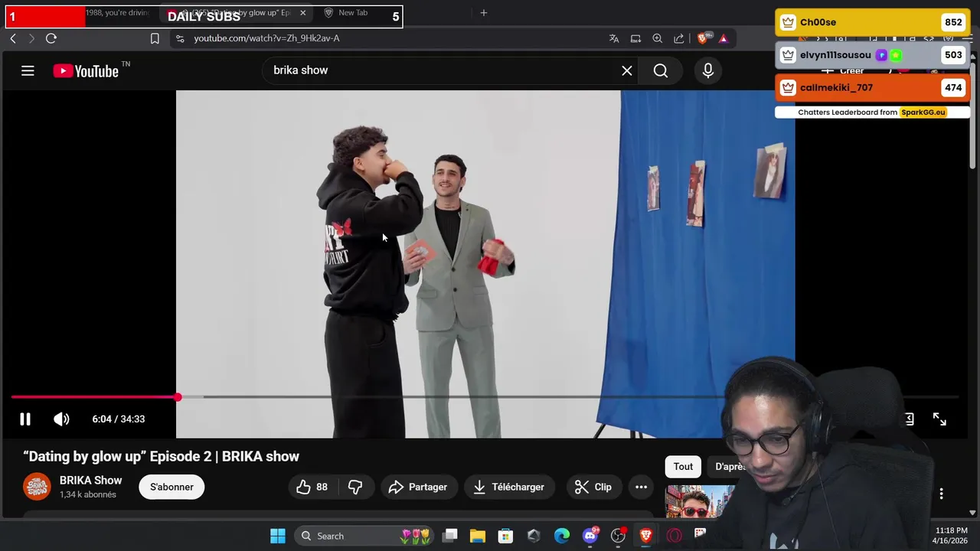Click callmekiki_707 leaderboard entry
Image resolution: width=980 pixels, height=551 pixels.
pyautogui.click(x=872, y=88)
